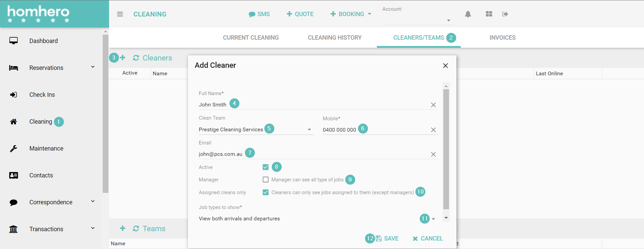
Task: Expand the Reservations sidebar menu
Action: click(93, 67)
